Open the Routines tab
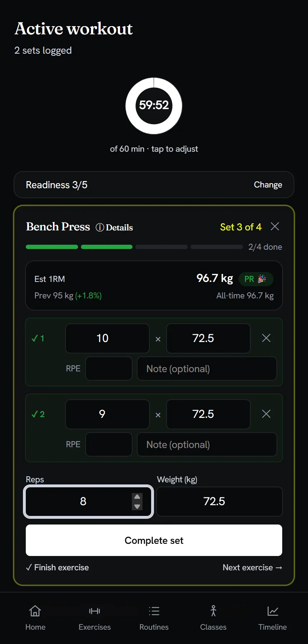 coord(154,618)
